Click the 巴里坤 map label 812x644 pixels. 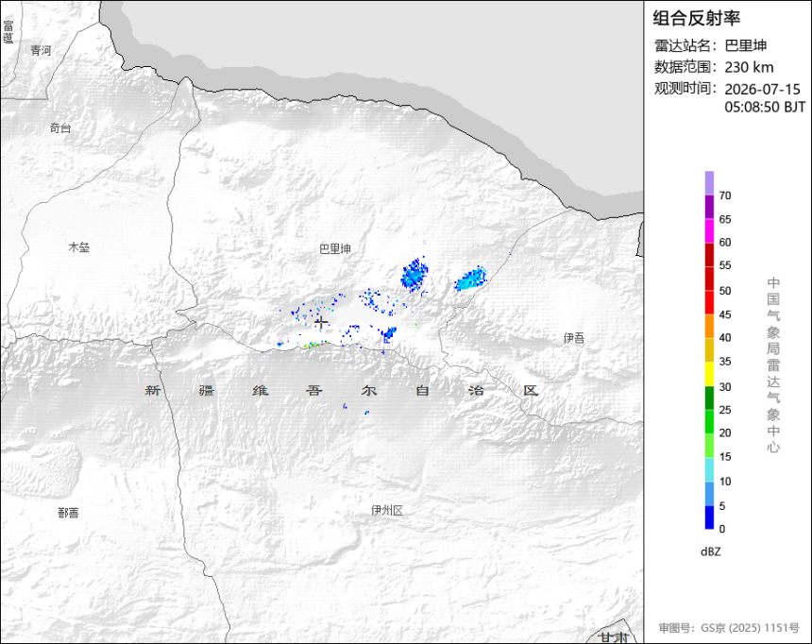335,248
